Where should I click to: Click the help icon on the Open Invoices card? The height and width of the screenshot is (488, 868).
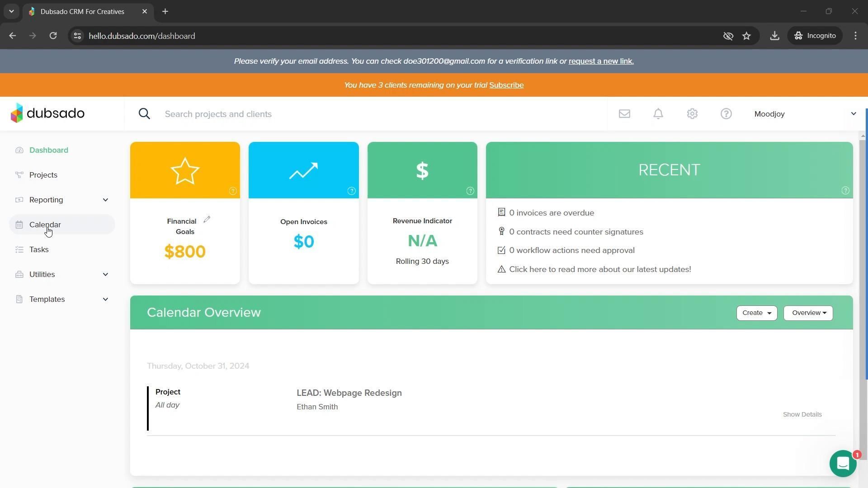click(x=351, y=191)
